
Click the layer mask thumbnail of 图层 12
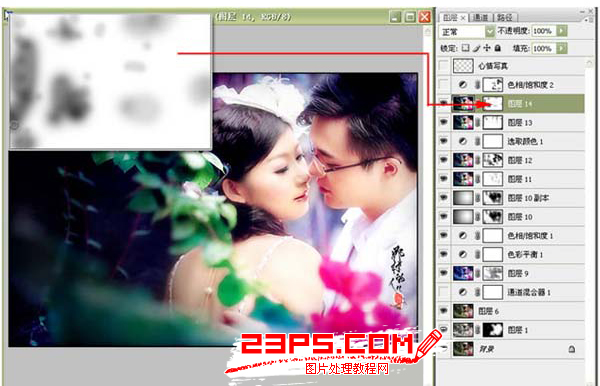(492, 160)
